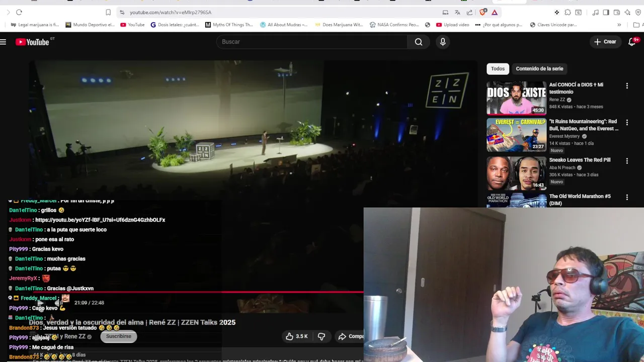
Task: Click the 'Me cagué de risa' chat message
Action: click(x=52, y=347)
